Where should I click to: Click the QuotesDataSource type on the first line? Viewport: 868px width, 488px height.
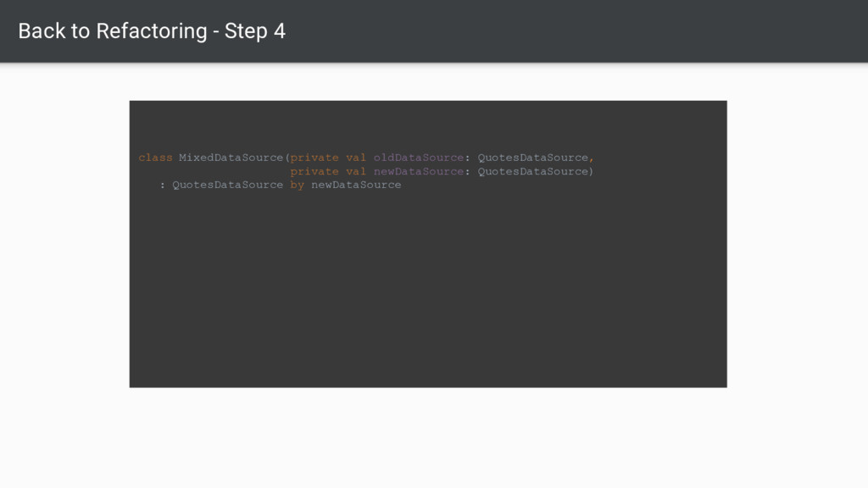pos(533,158)
